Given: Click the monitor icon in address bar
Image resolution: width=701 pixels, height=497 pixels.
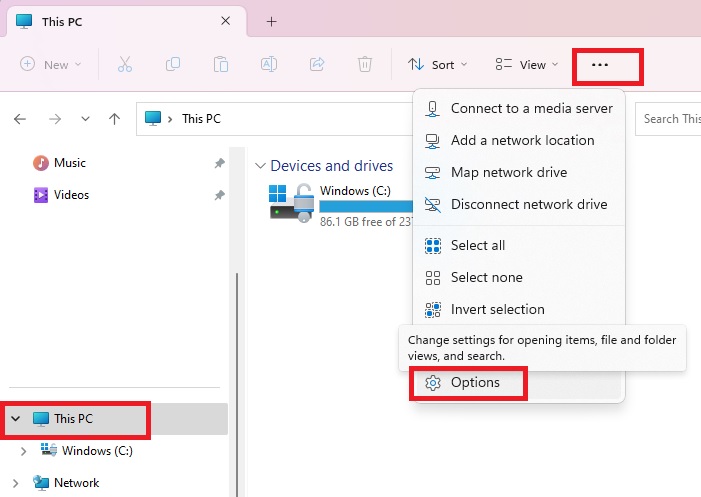Looking at the screenshot, I should (153, 118).
